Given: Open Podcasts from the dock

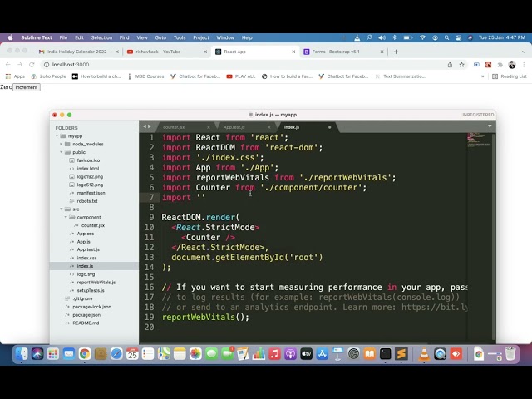Looking at the screenshot, I should tap(290, 354).
